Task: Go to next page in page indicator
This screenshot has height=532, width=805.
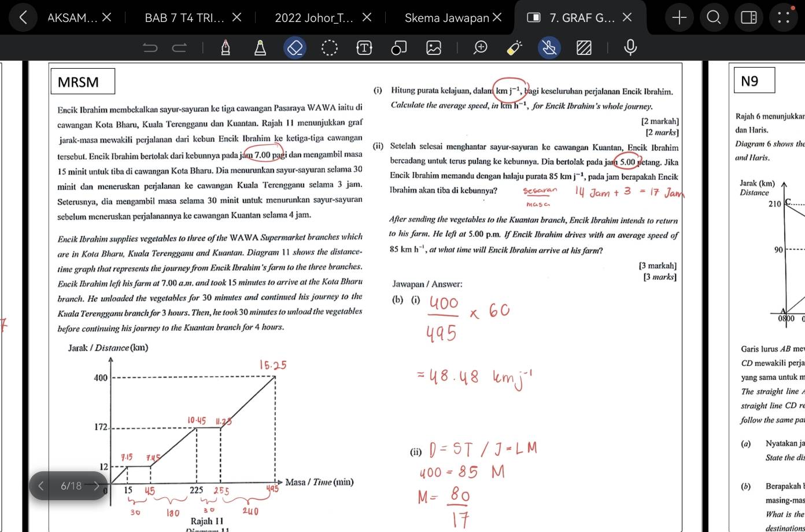Action: [x=97, y=486]
